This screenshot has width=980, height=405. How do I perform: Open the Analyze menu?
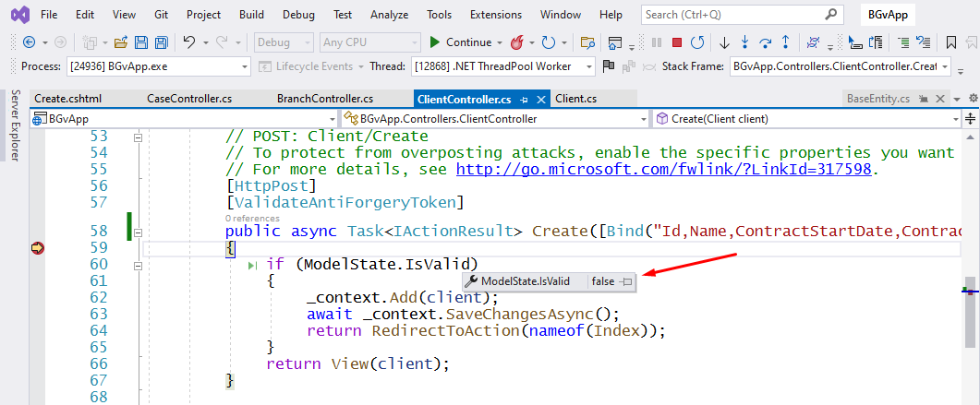[x=389, y=15]
